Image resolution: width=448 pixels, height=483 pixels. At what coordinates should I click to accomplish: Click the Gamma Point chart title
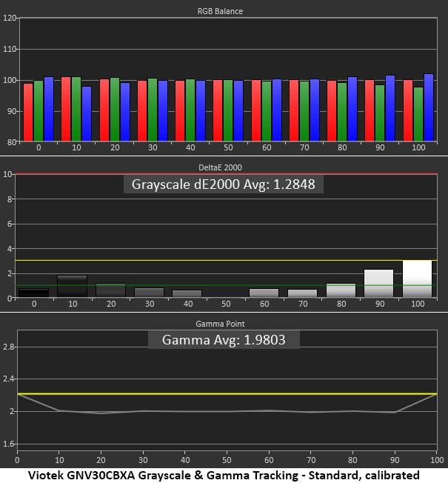(x=220, y=324)
